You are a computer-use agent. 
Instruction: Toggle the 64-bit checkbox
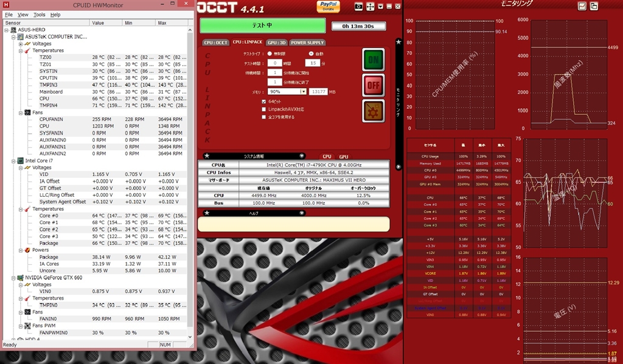pyautogui.click(x=264, y=101)
